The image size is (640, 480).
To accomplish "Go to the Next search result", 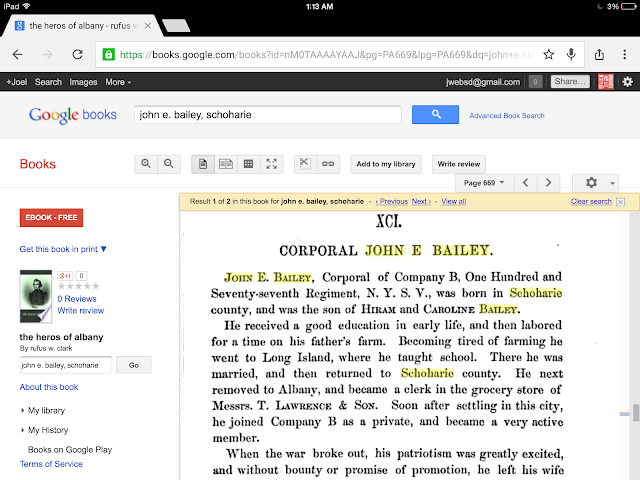I will 421,201.
